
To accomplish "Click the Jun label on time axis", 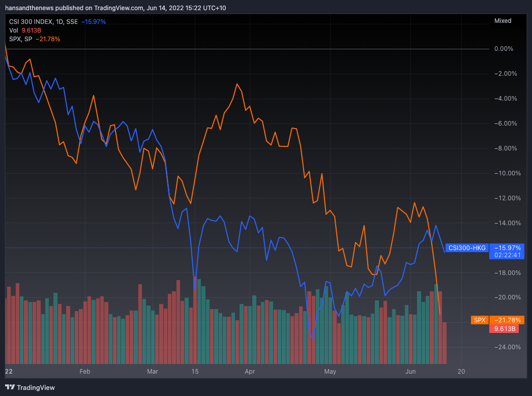I will [x=412, y=372].
